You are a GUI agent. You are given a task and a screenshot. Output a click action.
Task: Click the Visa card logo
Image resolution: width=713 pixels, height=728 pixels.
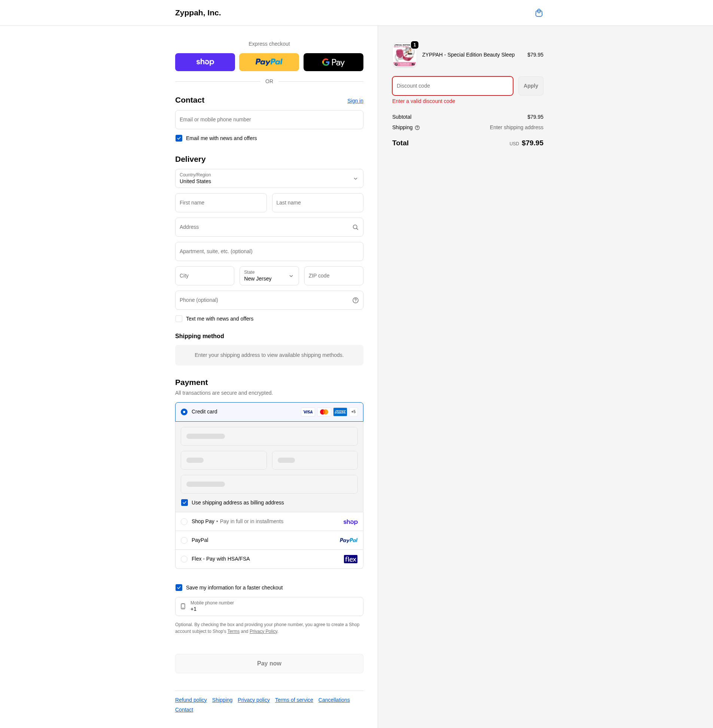[x=307, y=412]
